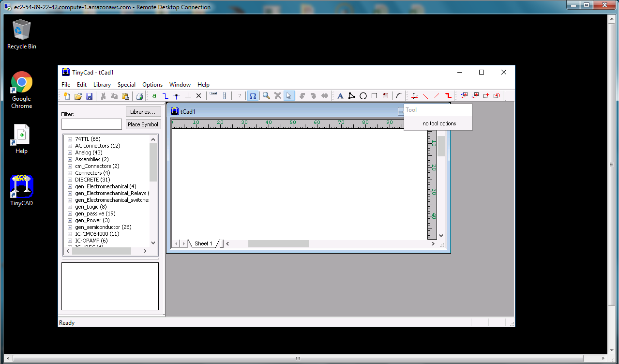Click the Libraries... button
Screen dimensions: 619x364
pos(143,112)
